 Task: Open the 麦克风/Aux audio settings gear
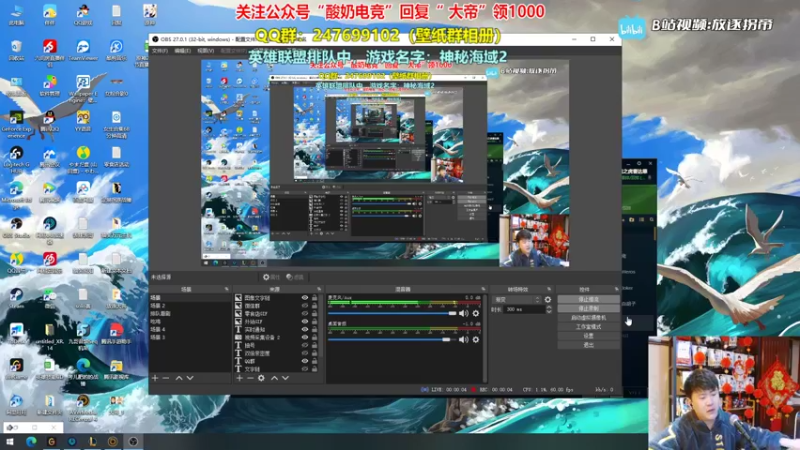[476, 313]
